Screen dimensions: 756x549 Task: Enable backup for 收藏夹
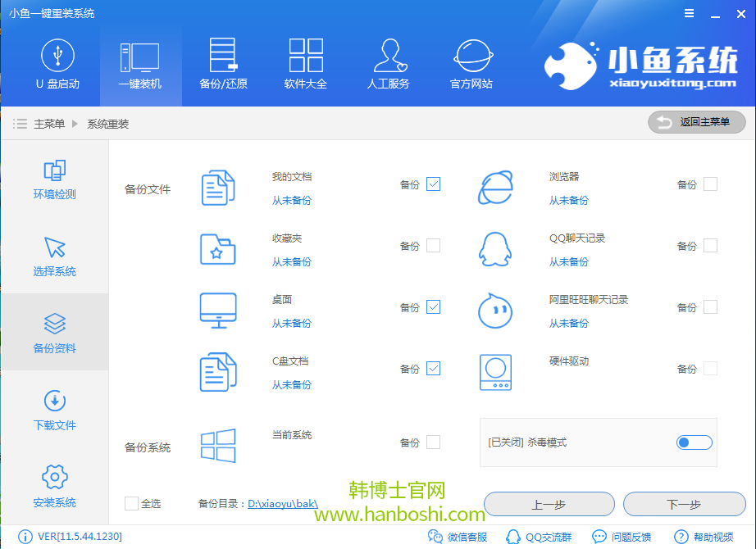[431, 245]
